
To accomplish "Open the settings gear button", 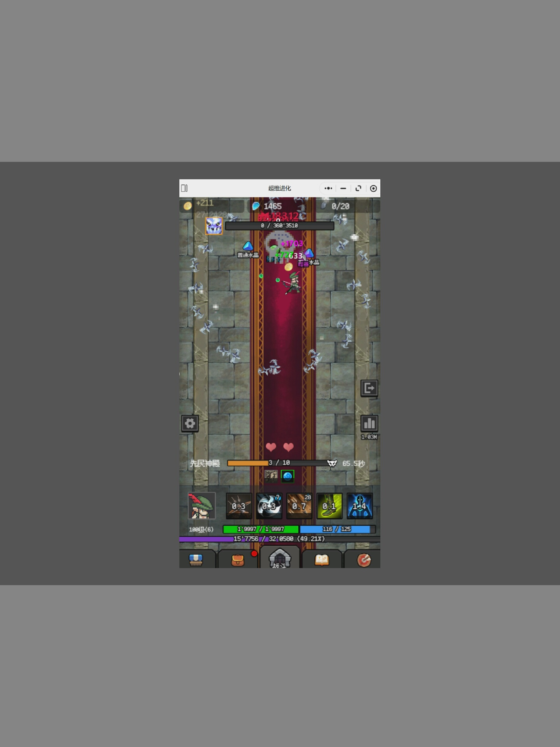I will coord(190,423).
